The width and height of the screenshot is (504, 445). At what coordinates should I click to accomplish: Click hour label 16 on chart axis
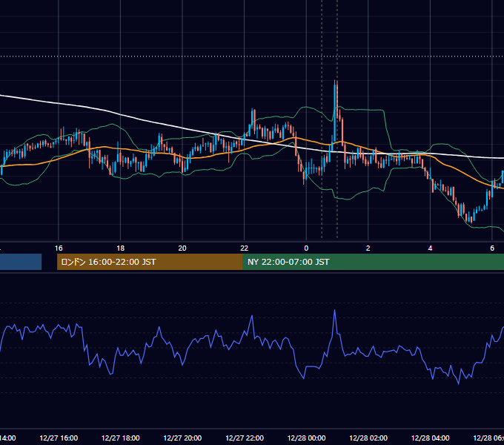click(59, 248)
